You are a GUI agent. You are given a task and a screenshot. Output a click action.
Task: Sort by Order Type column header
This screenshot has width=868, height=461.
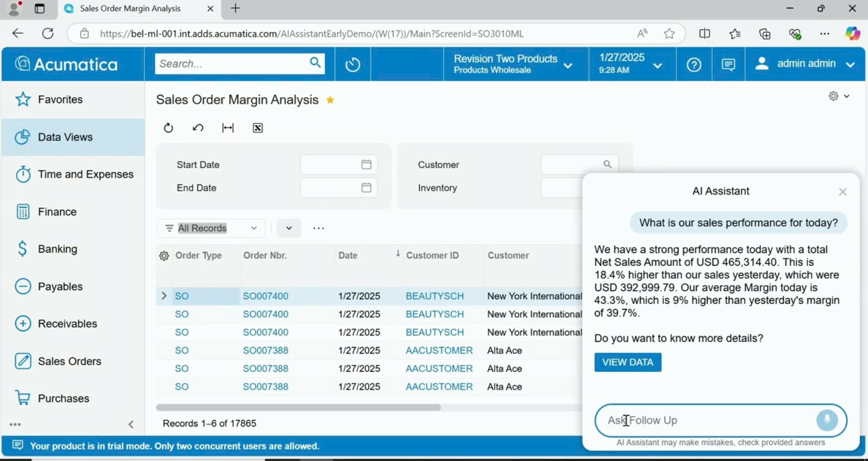[199, 256]
